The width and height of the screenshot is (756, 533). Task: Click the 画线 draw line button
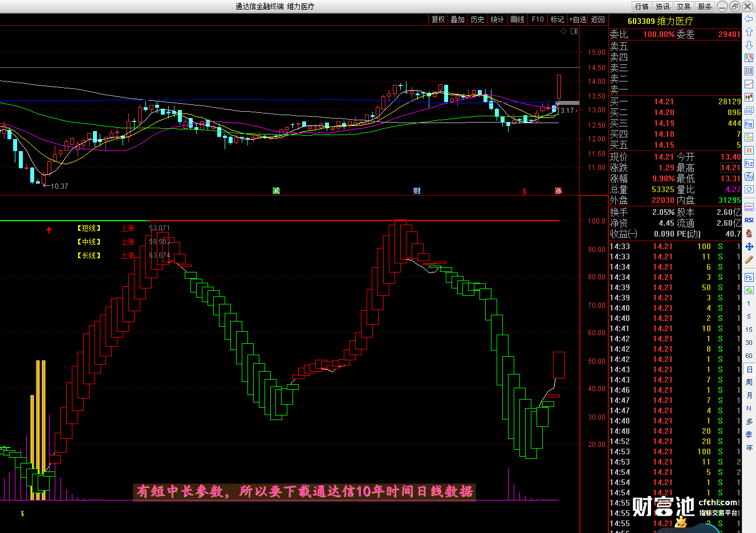coord(518,19)
